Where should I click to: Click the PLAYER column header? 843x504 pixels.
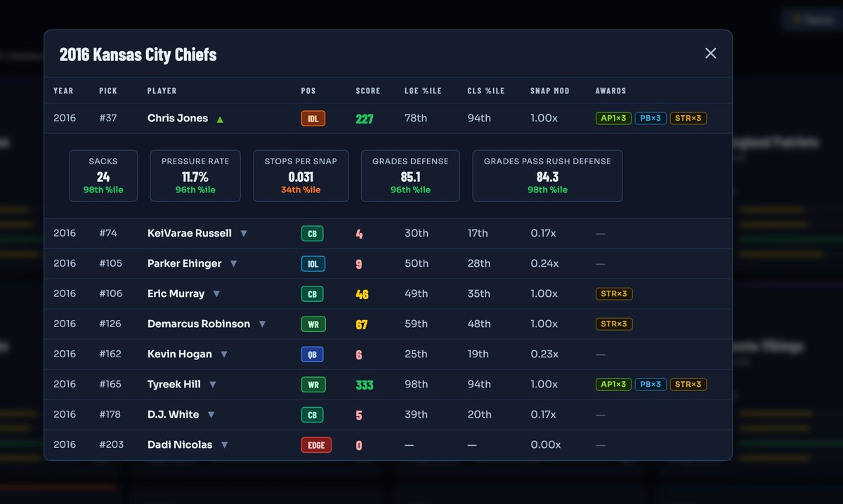tap(162, 91)
